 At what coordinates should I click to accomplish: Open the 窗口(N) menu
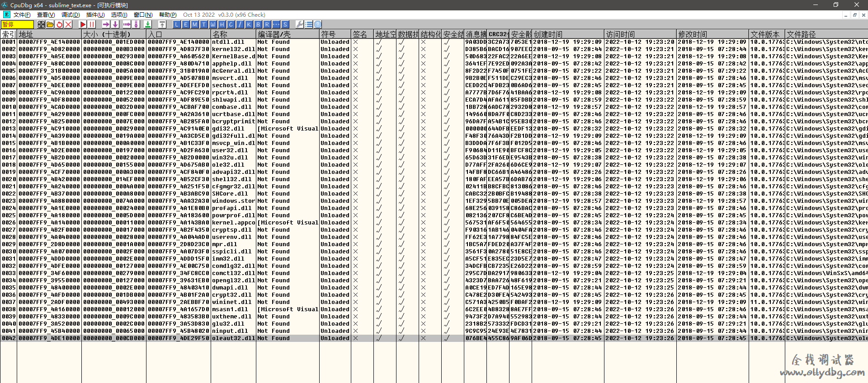[x=143, y=15]
